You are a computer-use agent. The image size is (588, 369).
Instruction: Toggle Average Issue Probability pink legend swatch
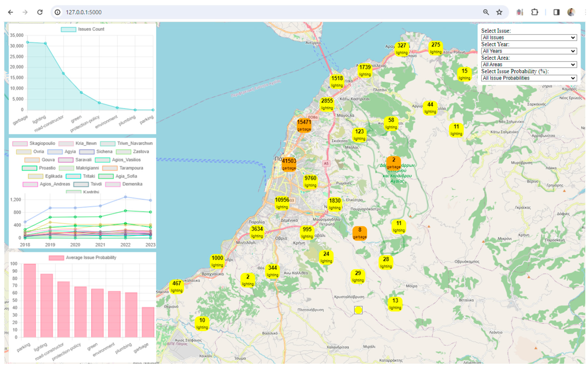point(56,258)
